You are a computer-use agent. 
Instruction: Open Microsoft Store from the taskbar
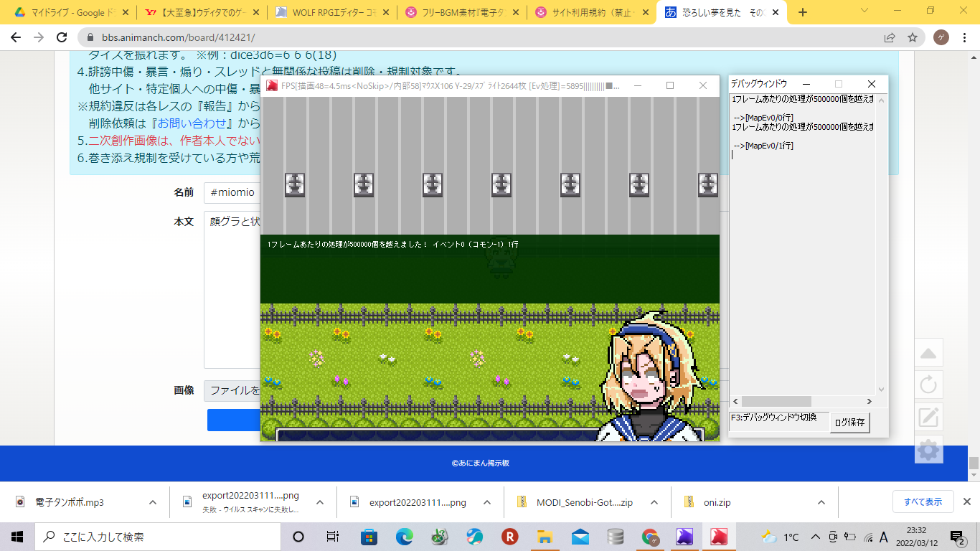[x=369, y=537]
